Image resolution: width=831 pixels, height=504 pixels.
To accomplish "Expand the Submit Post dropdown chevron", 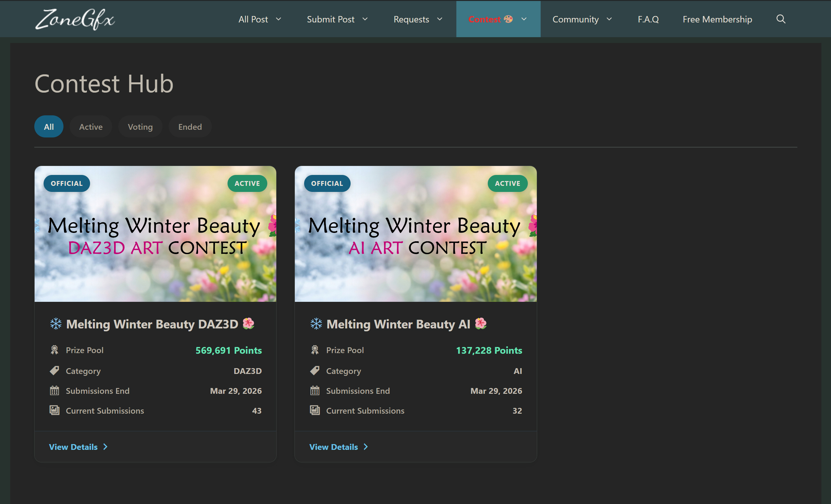I will coord(365,19).
